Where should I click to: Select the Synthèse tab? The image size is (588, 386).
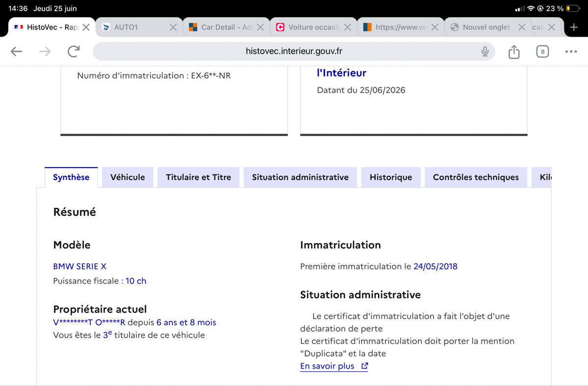[71, 177]
